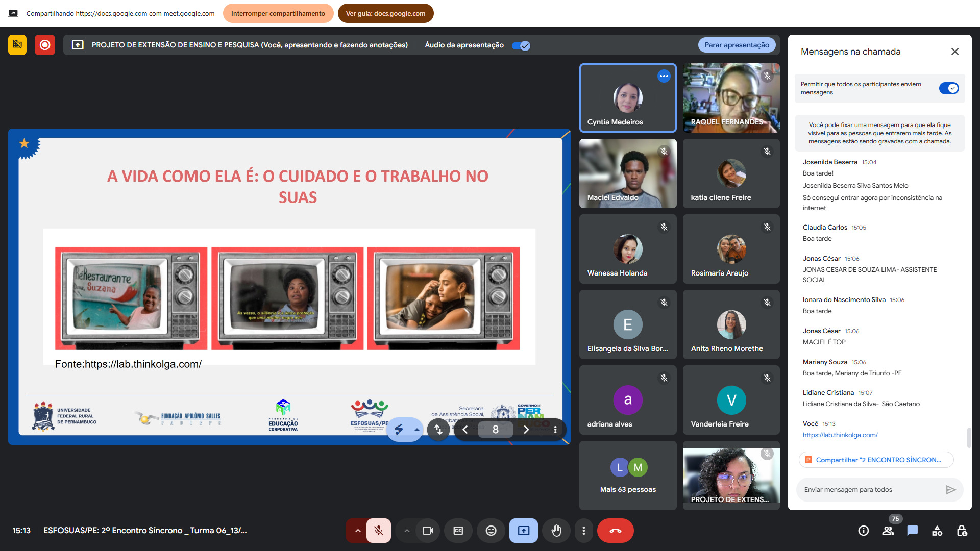Toggle the presentation audio switch
980x551 pixels.
(x=521, y=45)
